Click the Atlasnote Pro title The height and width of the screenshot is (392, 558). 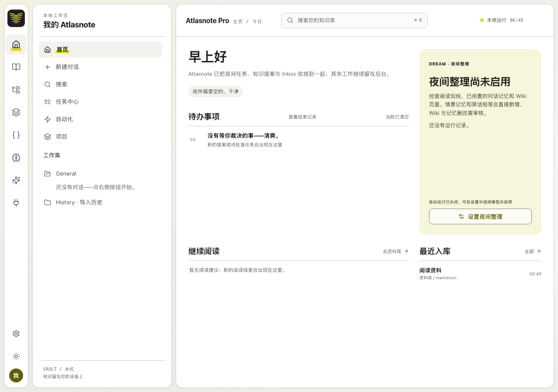(x=208, y=20)
